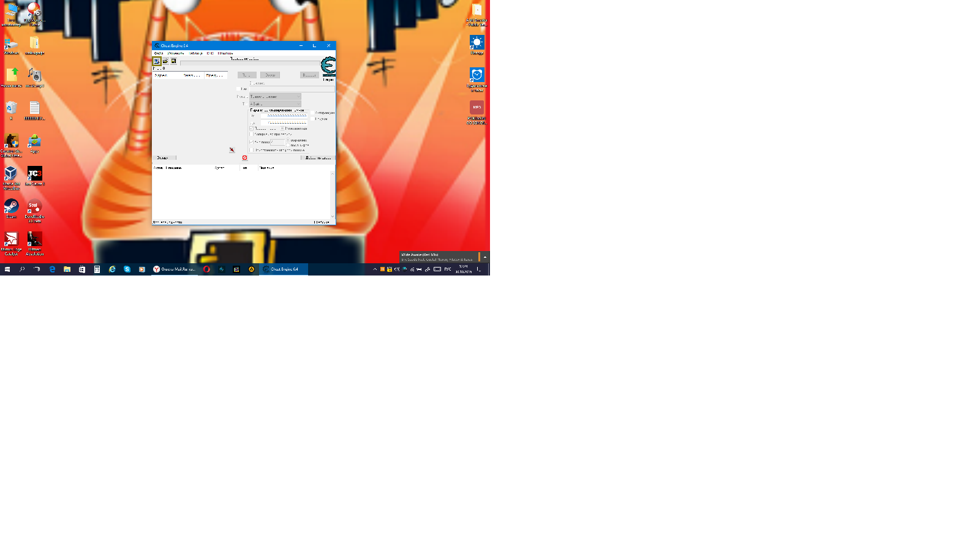Screen dimensions: 980x551
Task: Open Just Cause 3 desktop shortcut
Action: coord(35,175)
